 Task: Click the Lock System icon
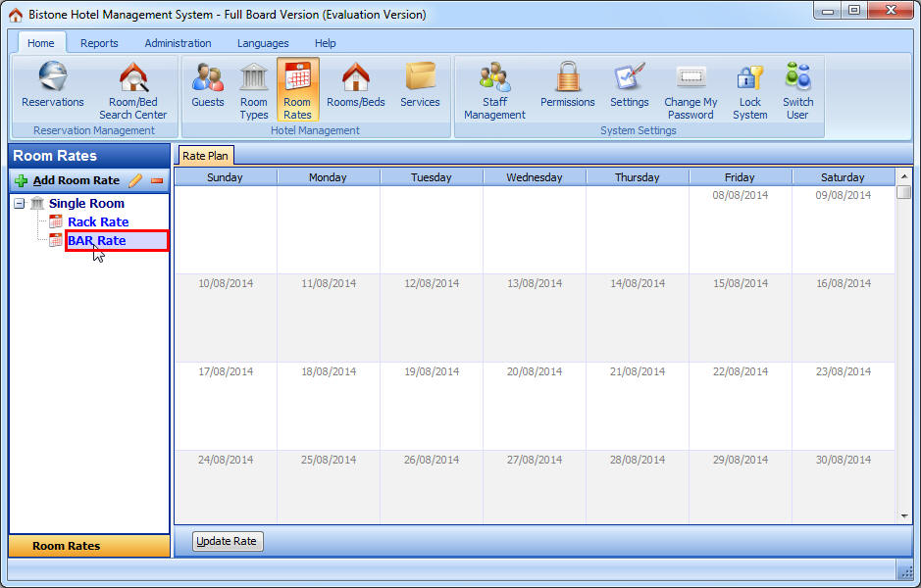coord(749,90)
